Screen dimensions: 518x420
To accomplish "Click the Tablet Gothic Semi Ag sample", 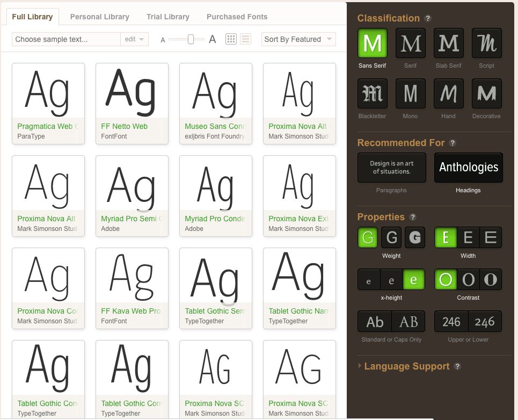I will [214, 281].
